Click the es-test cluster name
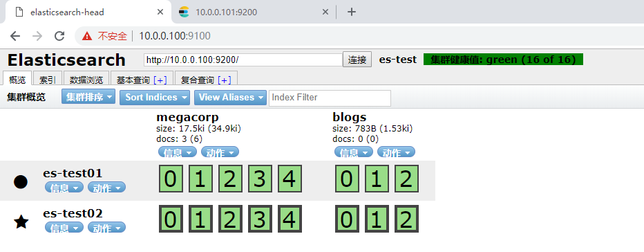 coord(397,60)
